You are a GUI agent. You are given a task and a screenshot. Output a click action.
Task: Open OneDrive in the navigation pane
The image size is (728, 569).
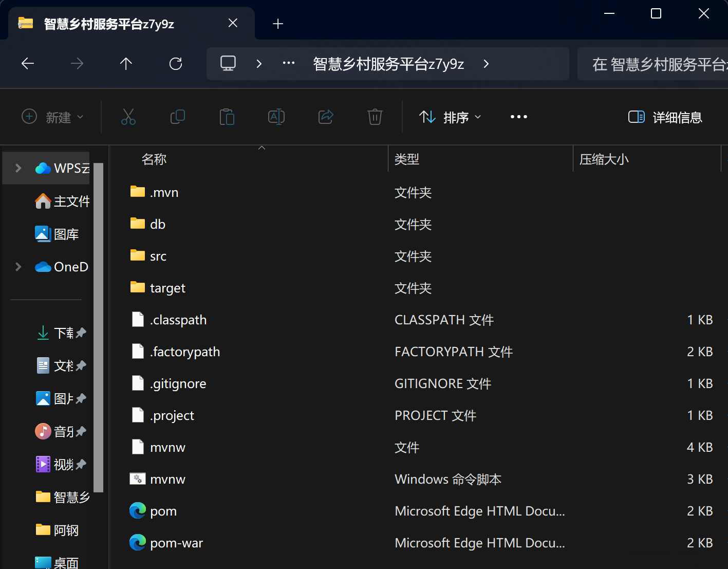62,267
